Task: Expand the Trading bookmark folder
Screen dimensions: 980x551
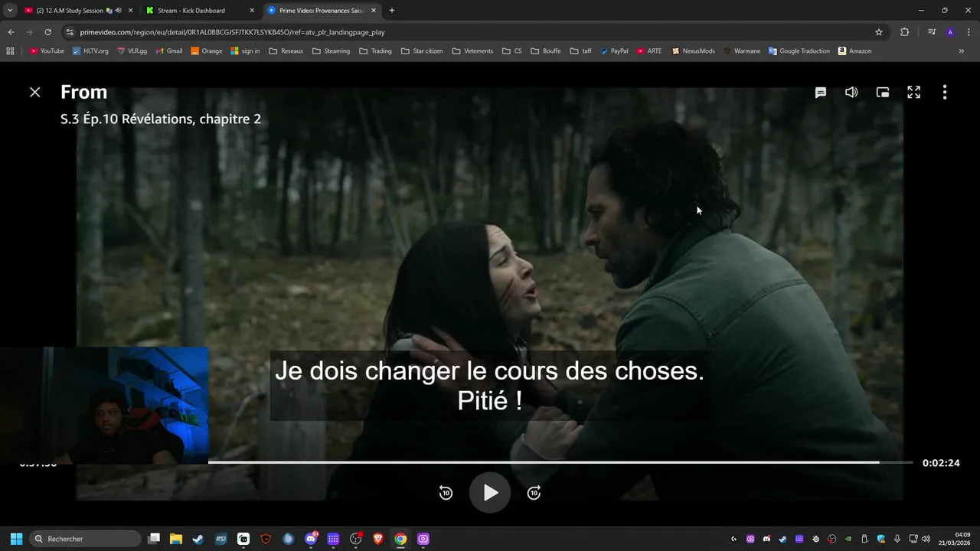Action: [375, 51]
